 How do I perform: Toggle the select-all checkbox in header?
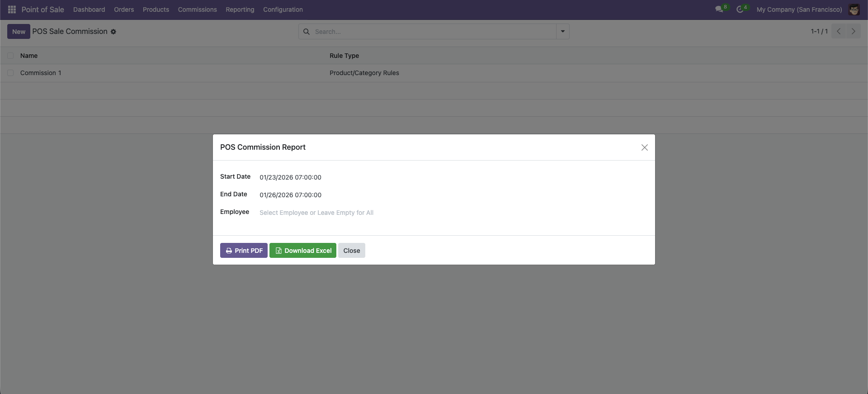coord(10,56)
